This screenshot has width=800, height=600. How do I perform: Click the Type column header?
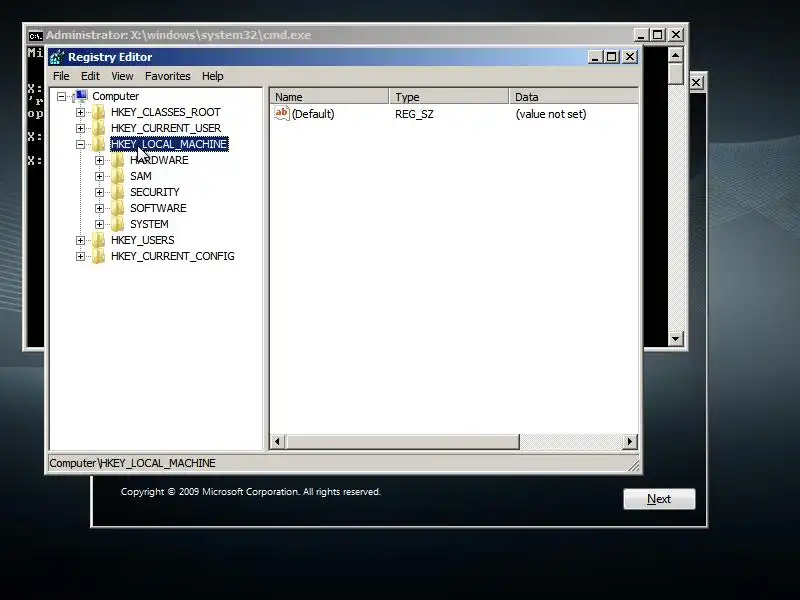point(449,96)
